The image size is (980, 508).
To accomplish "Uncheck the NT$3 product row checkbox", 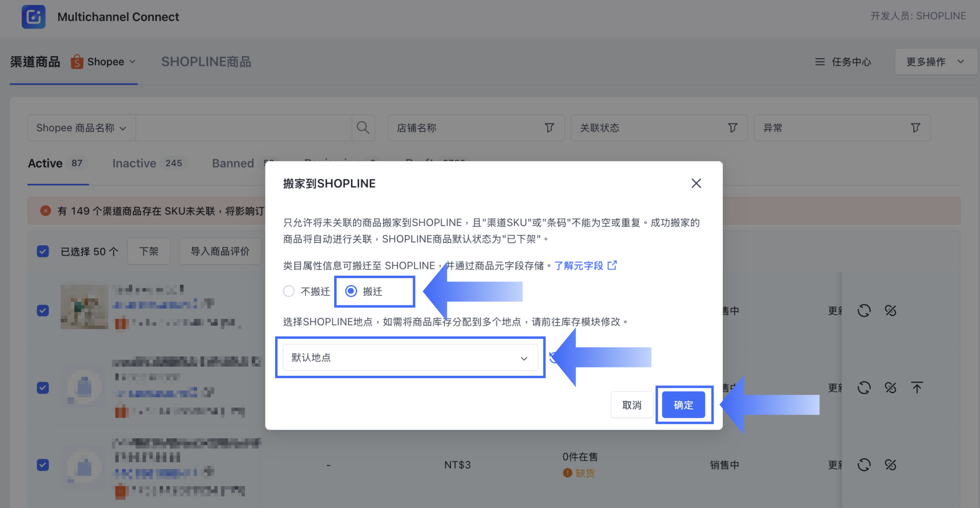I will pyautogui.click(x=43, y=465).
